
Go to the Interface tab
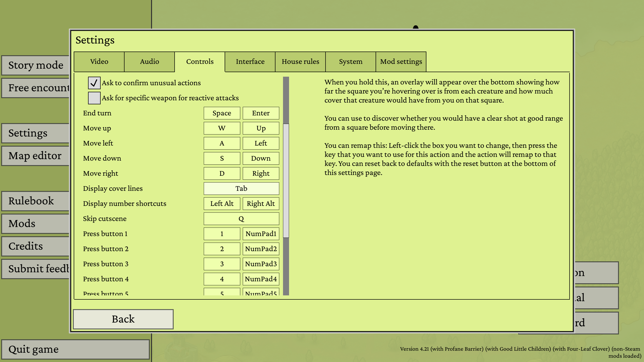pyautogui.click(x=250, y=62)
